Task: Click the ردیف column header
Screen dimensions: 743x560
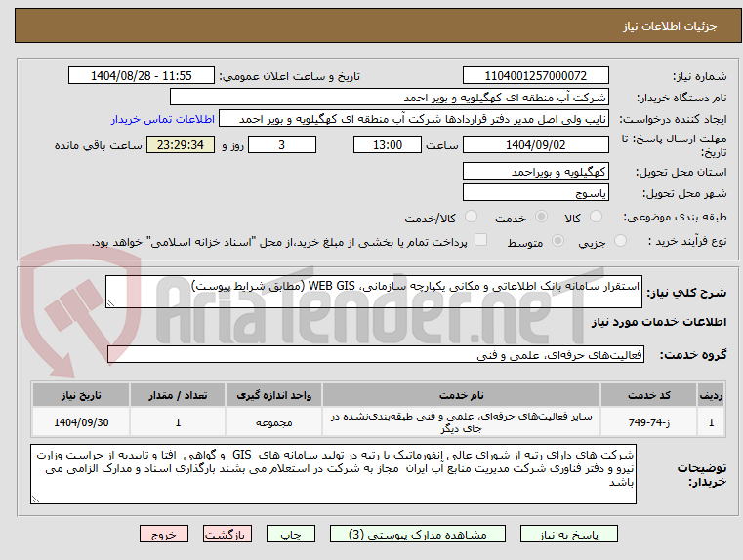Action: [711, 395]
